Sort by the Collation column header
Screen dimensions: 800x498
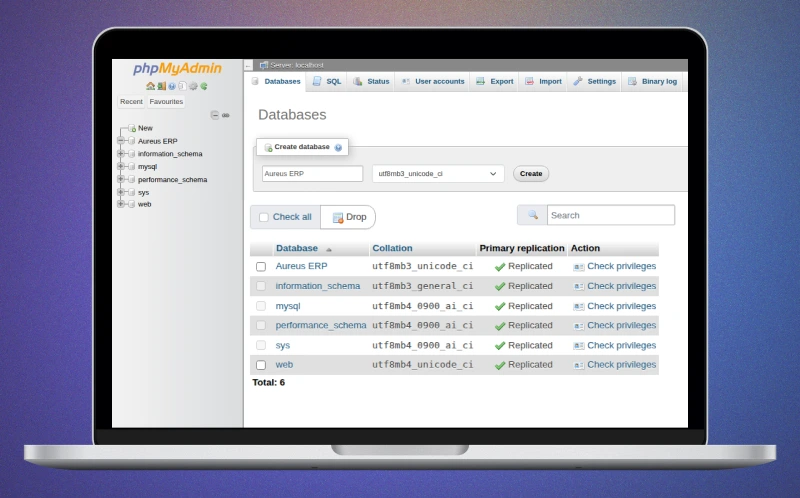click(x=392, y=248)
